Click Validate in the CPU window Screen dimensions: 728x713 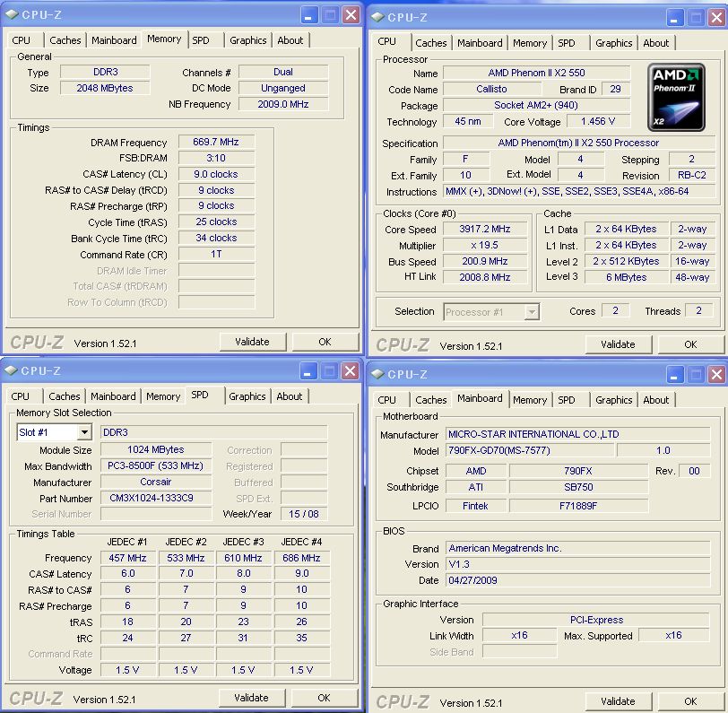coord(618,344)
